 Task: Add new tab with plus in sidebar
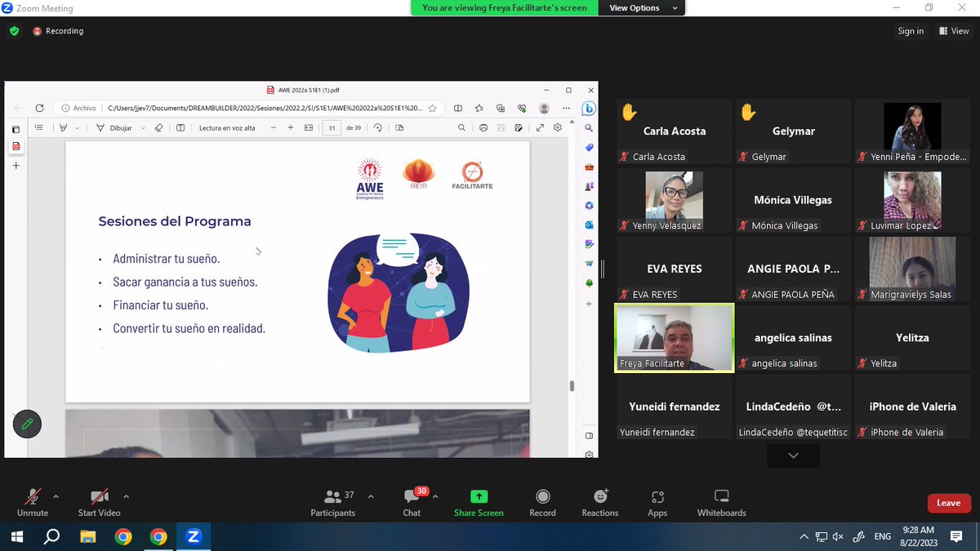(16, 166)
